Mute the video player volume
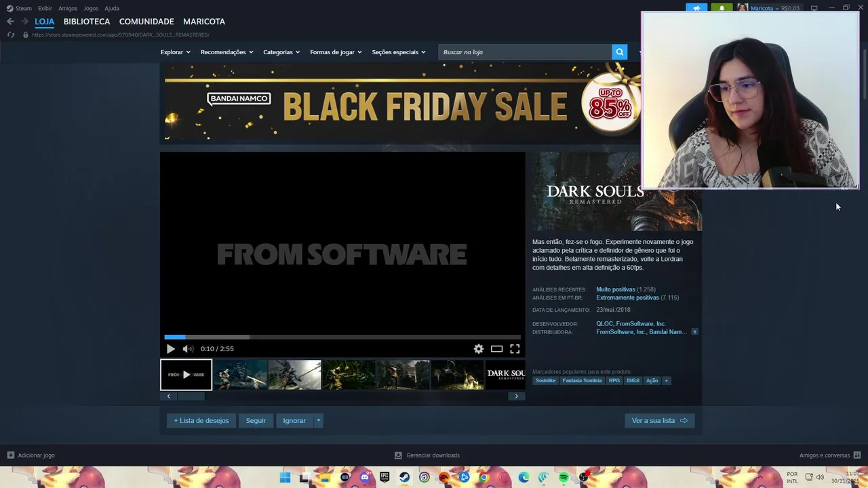 pos(188,349)
